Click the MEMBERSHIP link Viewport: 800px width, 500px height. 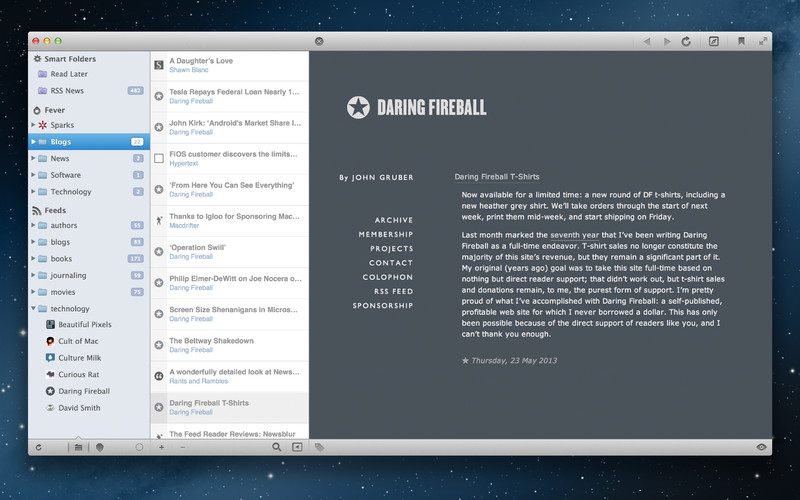(386, 234)
